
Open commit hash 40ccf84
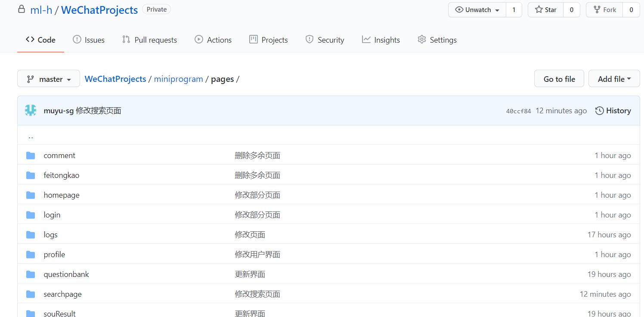coord(518,111)
